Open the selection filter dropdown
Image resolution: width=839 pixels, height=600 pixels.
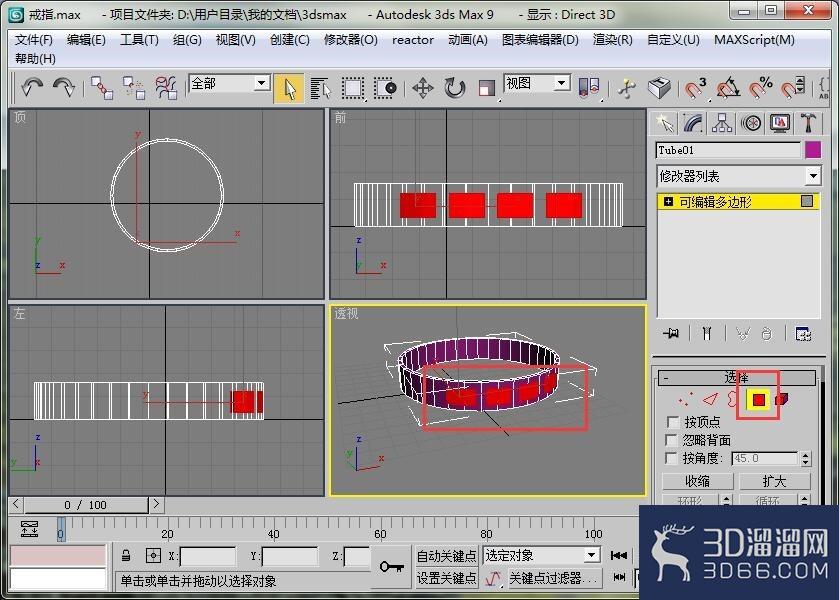(x=228, y=83)
